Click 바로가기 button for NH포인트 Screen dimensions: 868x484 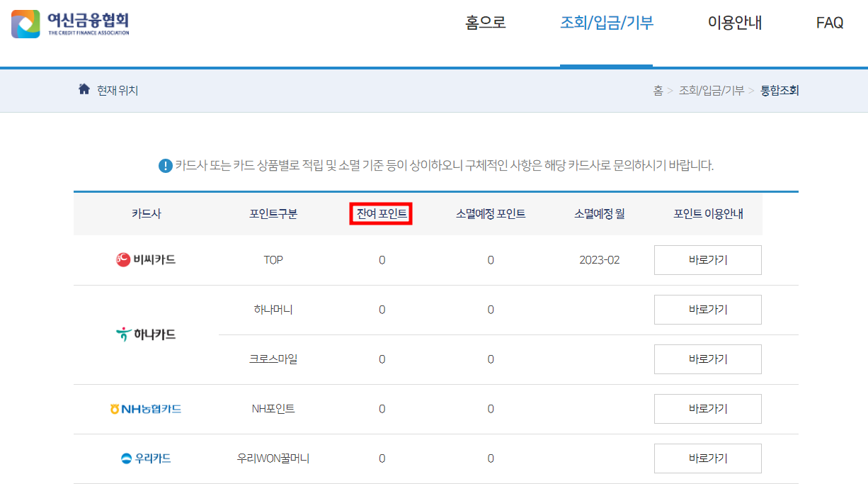708,409
